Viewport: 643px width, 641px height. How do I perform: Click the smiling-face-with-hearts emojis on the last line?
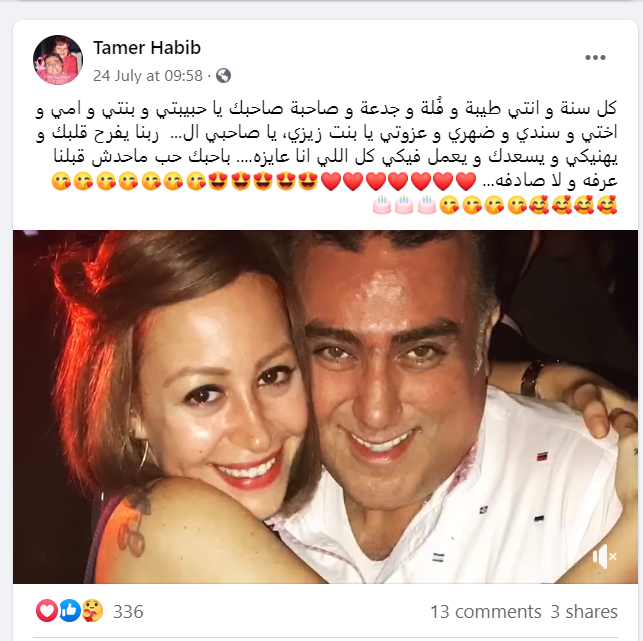coord(573,205)
